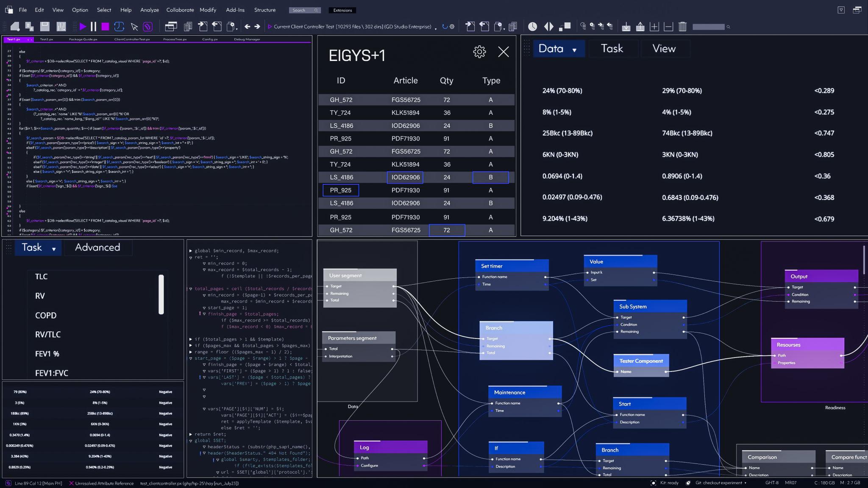Image resolution: width=868 pixels, height=488 pixels.
Task: Click the Task list scrollbar thumb
Action: pos(161,294)
